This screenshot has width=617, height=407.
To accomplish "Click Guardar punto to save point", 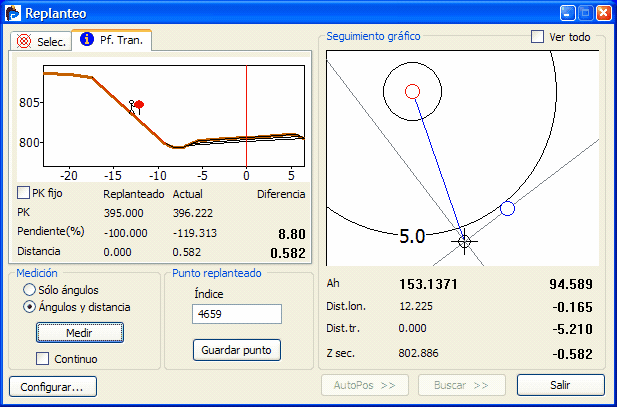I will click(236, 350).
